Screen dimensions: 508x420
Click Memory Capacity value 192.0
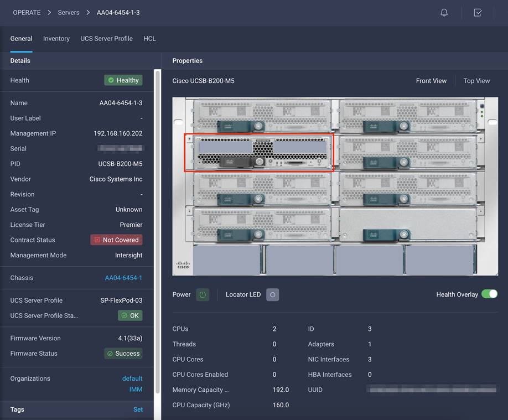(x=281, y=390)
